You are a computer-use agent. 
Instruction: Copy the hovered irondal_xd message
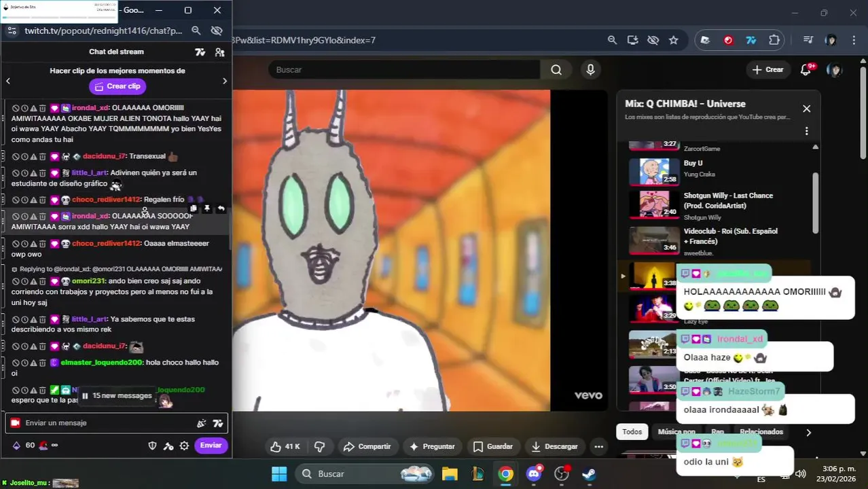click(194, 209)
